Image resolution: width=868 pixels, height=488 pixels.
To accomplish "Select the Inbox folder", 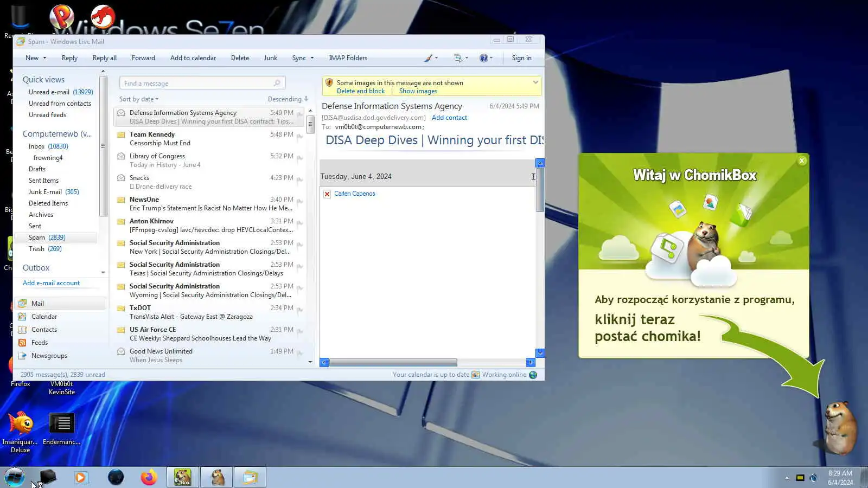I will [x=48, y=146].
